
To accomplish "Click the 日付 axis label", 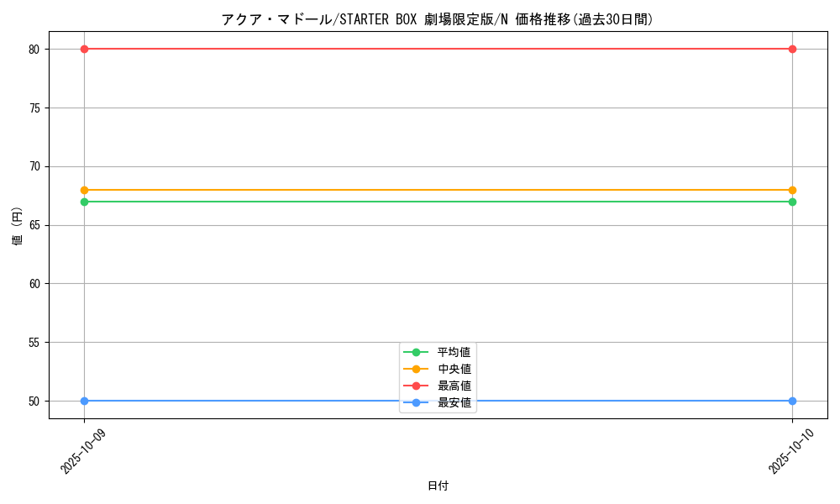I will click(438, 486).
